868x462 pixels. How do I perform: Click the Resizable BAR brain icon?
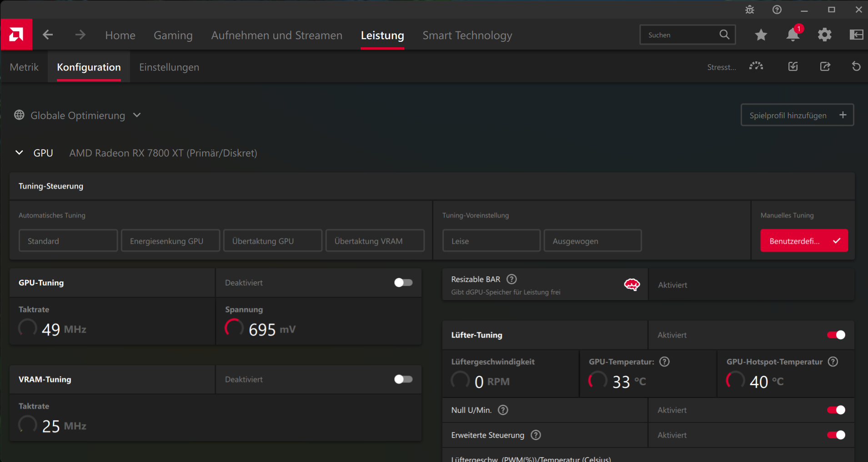[x=632, y=285]
